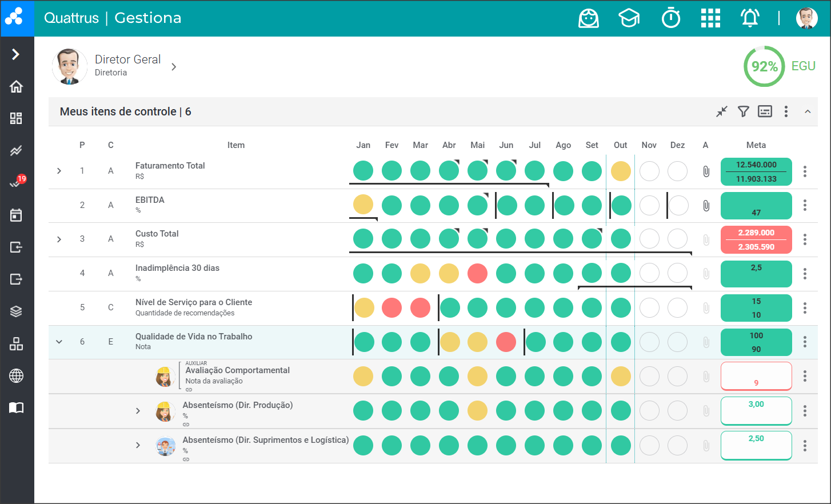This screenshot has height=504, width=831.
Task: Open the three-dot menu for EBITDA row
Action: click(805, 205)
